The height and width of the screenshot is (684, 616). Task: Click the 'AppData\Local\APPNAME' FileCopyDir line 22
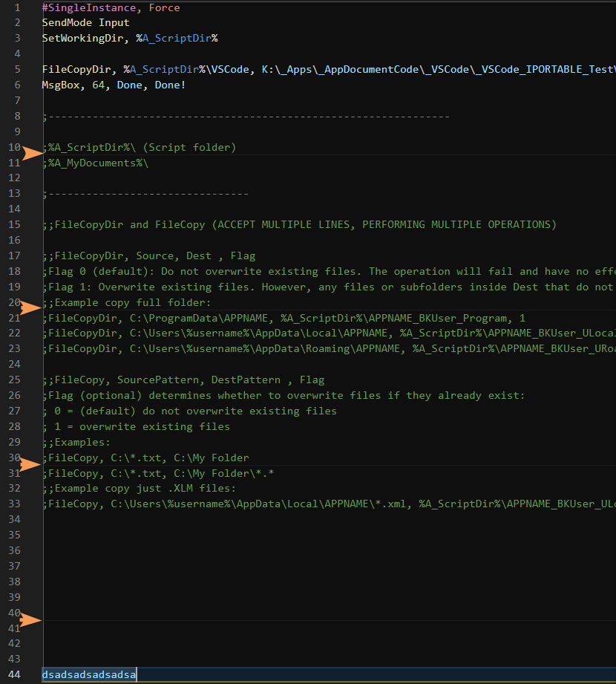coord(329,333)
